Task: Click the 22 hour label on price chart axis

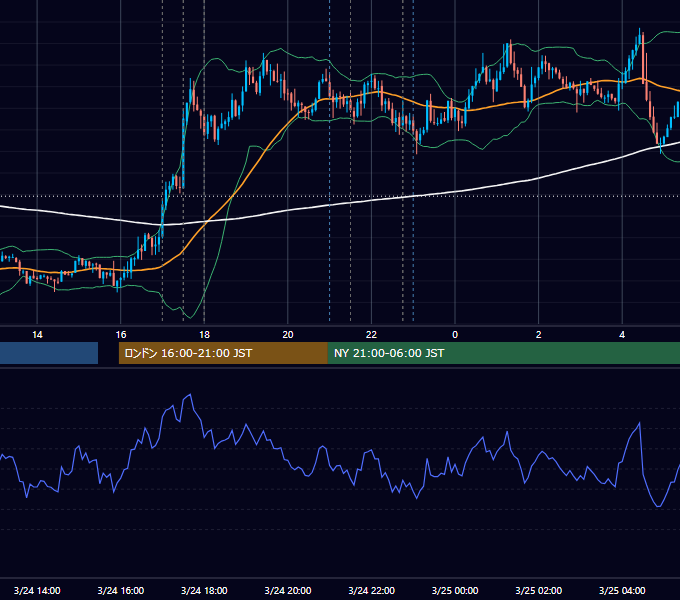Action: 371,335
